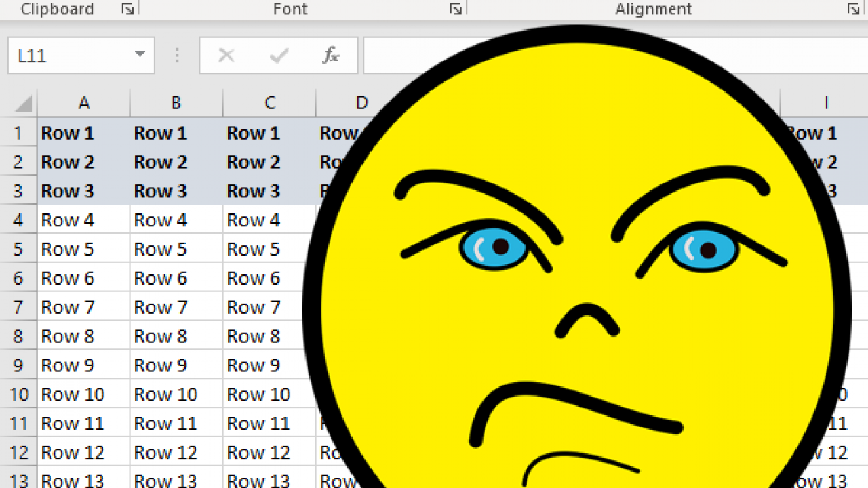This screenshot has height=488, width=868.
Task: Select row 12 header
Action: pos(18,453)
